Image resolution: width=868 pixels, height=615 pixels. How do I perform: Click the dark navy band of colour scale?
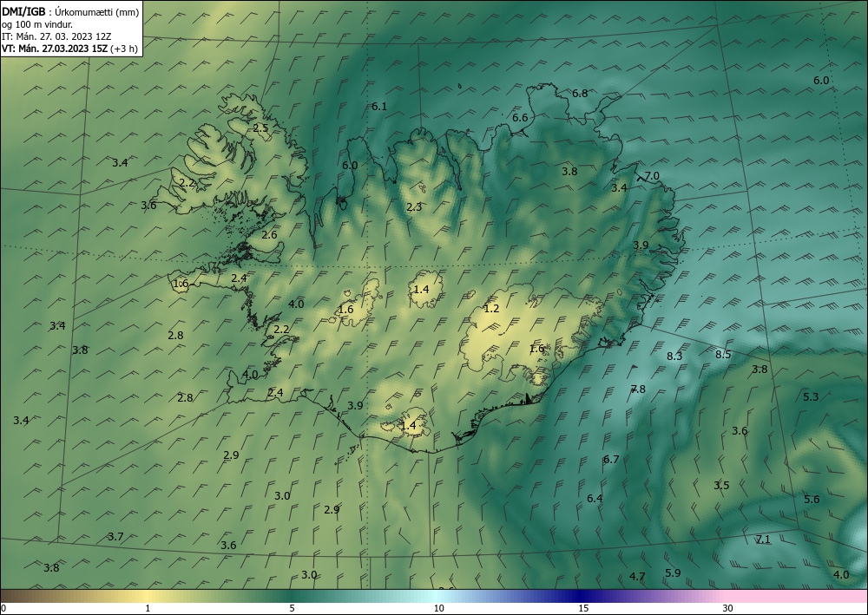tap(582, 596)
